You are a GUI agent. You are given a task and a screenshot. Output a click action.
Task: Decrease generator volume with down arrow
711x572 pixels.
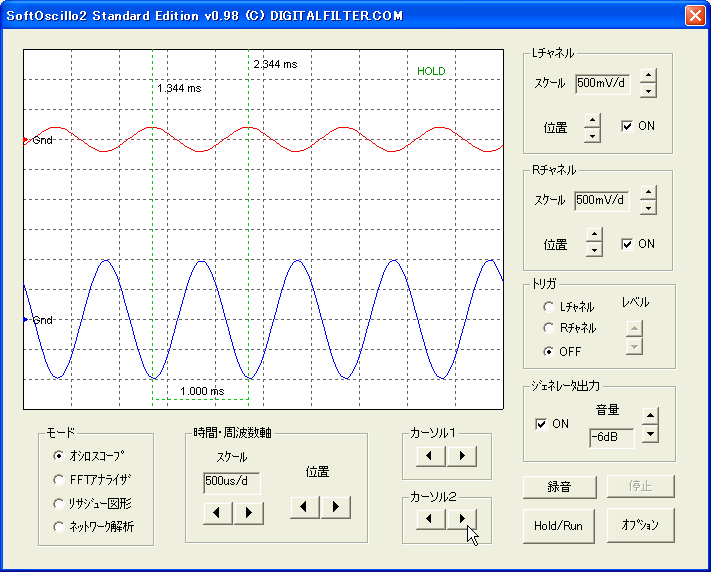coord(650,434)
